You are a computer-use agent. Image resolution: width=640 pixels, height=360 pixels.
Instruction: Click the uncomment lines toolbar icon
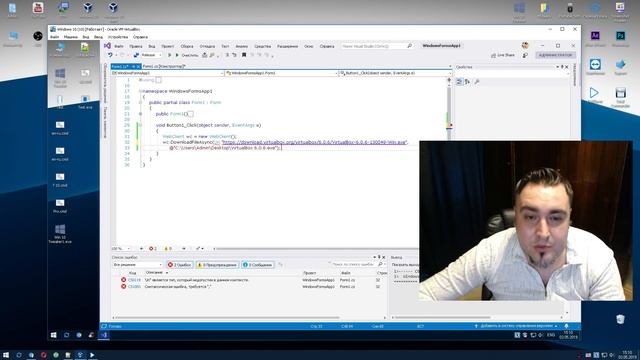(234, 55)
